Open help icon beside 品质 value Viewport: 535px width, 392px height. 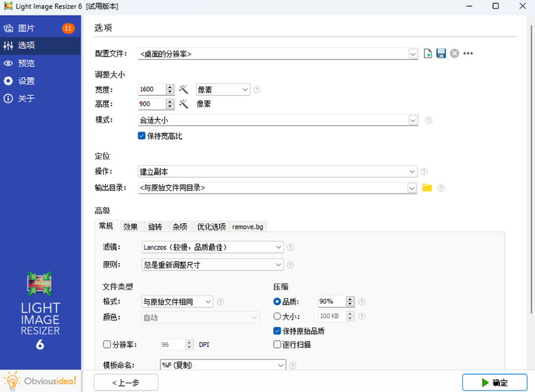(362, 301)
